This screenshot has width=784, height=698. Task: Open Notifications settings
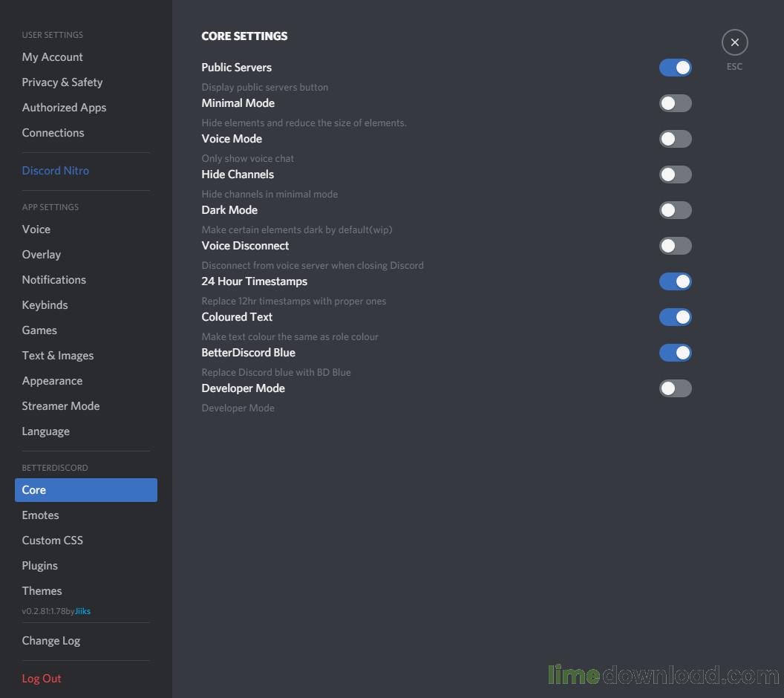coord(86,279)
